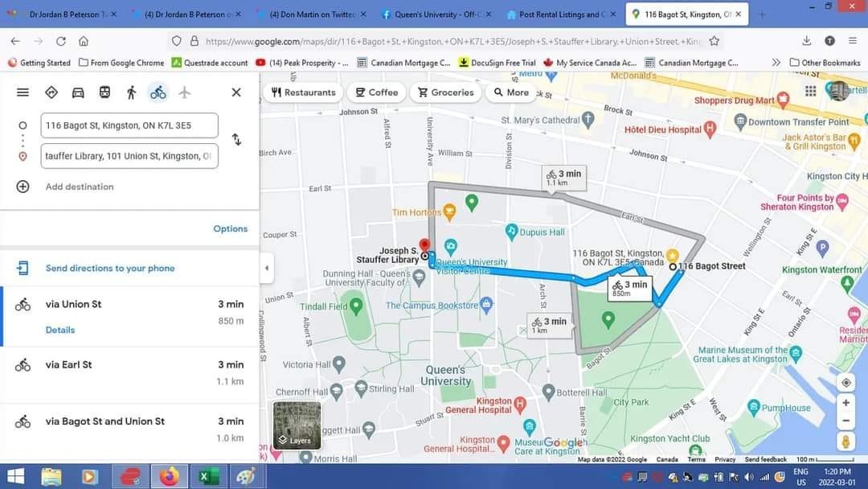Select the transit travel mode icon
This screenshot has height=489, width=868.
click(104, 92)
